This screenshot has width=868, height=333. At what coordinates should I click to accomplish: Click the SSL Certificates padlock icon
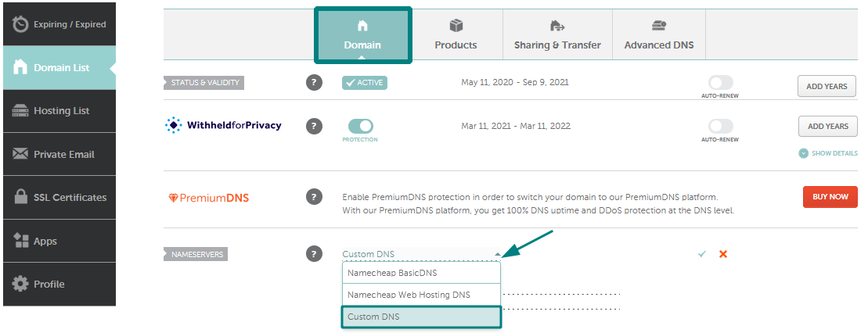pos(20,197)
